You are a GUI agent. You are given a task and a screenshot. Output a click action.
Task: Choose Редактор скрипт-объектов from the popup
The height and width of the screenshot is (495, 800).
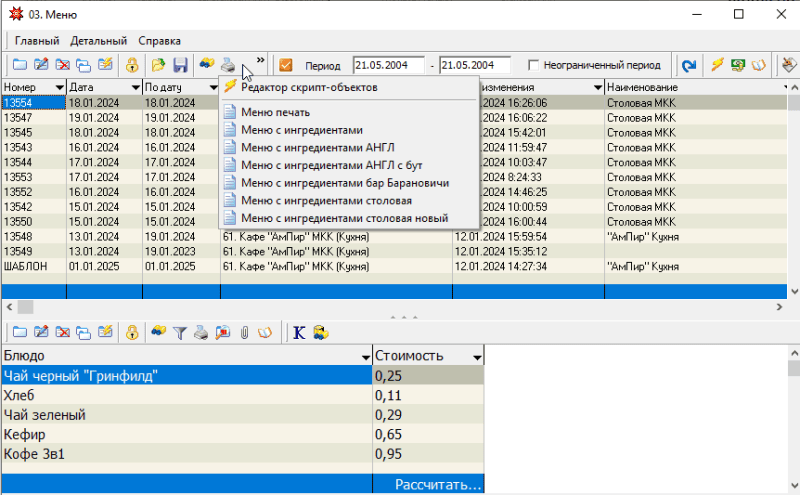point(308,87)
